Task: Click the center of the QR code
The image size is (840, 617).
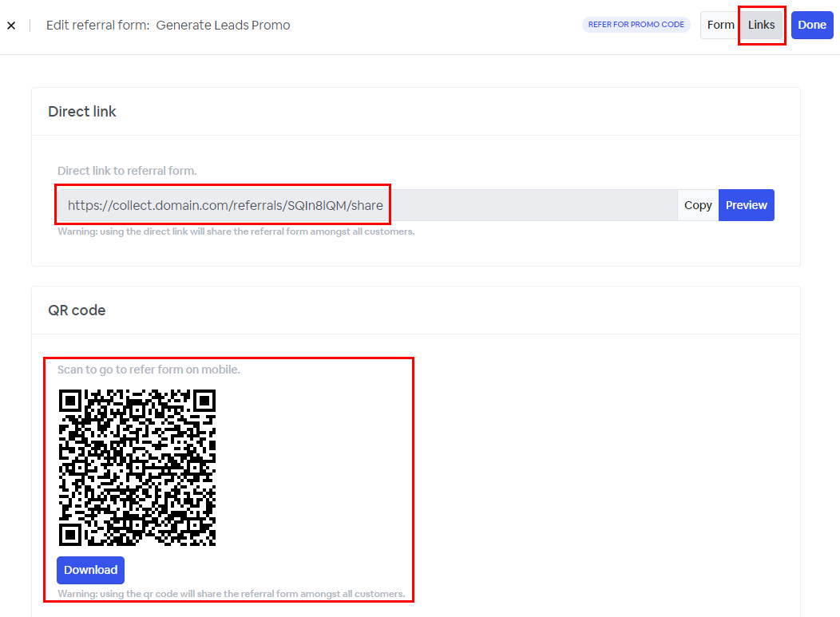Action: tap(137, 467)
